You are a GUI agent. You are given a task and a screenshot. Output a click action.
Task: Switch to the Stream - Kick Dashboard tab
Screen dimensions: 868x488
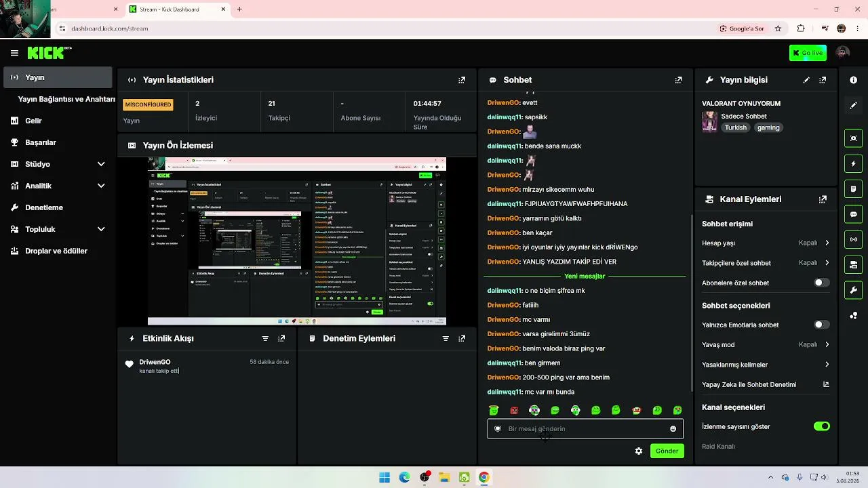tap(177, 9)
